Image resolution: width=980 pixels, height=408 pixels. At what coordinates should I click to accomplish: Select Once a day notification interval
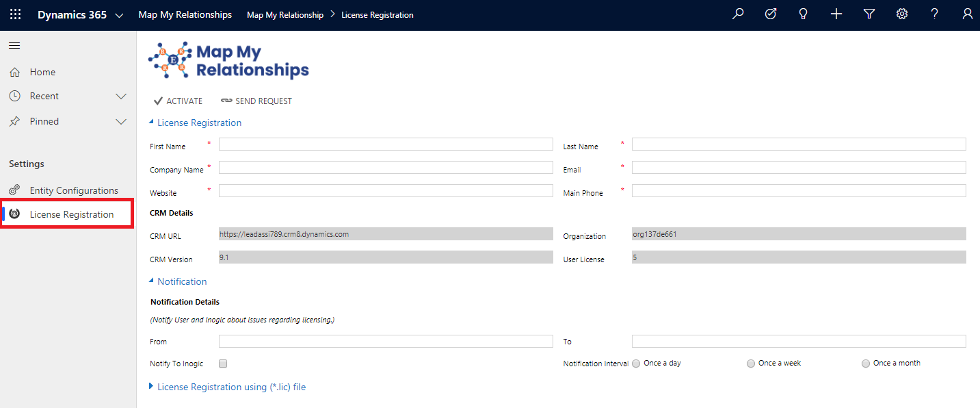637,364
